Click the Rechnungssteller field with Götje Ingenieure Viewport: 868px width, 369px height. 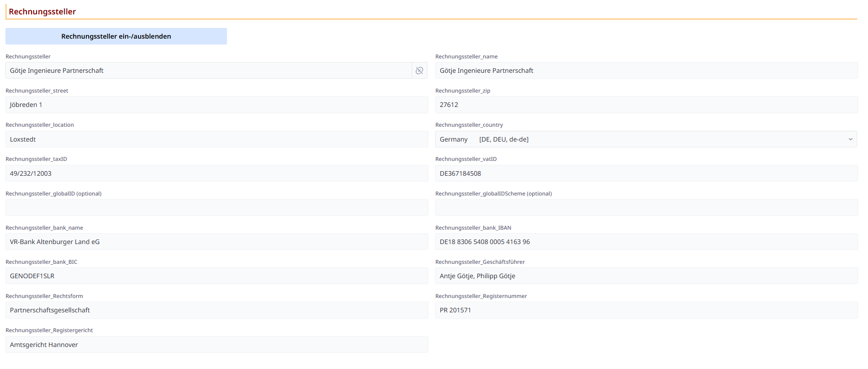coord(209,71)
